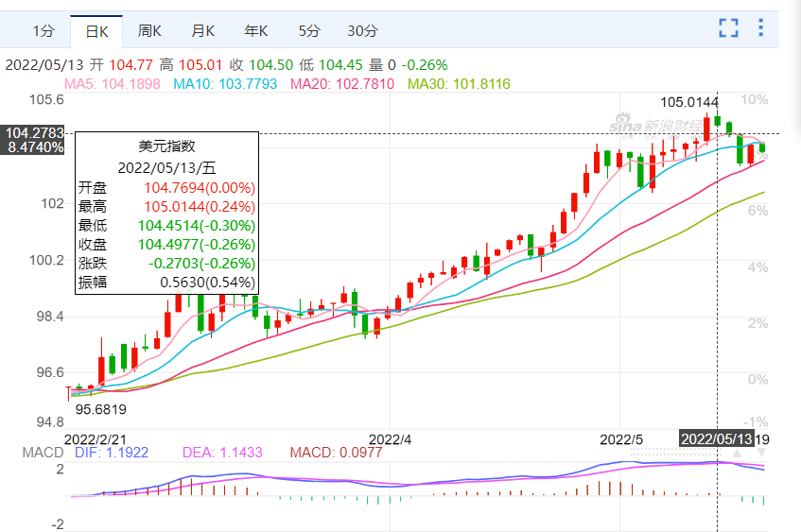
Task: Click the 105.0144 high price annotation
Action: pos(689,103)
